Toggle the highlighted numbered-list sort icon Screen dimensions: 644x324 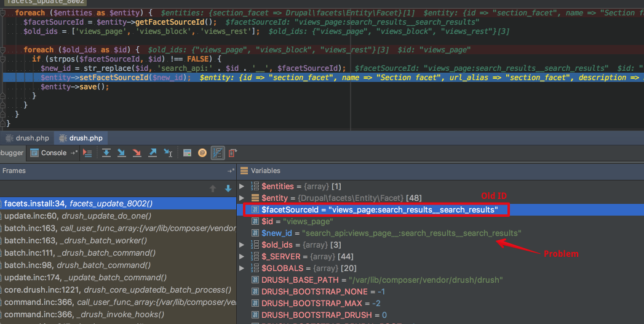[218, 153]
